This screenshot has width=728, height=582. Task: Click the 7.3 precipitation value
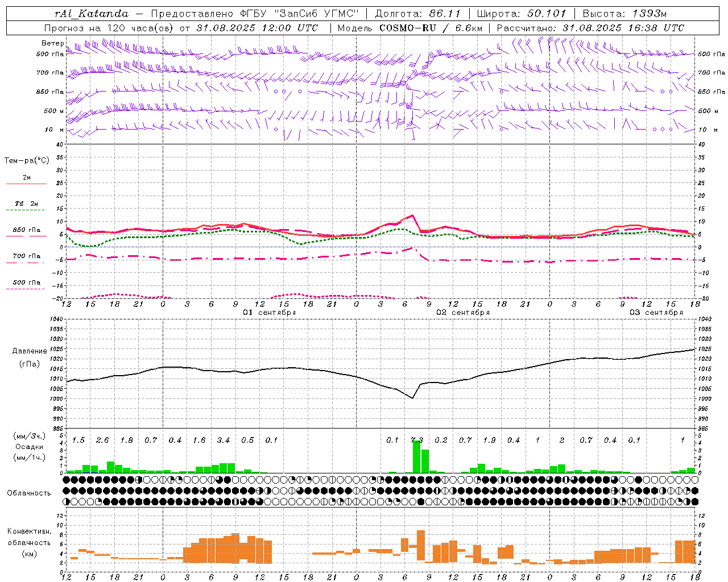(x=417, y=440)
